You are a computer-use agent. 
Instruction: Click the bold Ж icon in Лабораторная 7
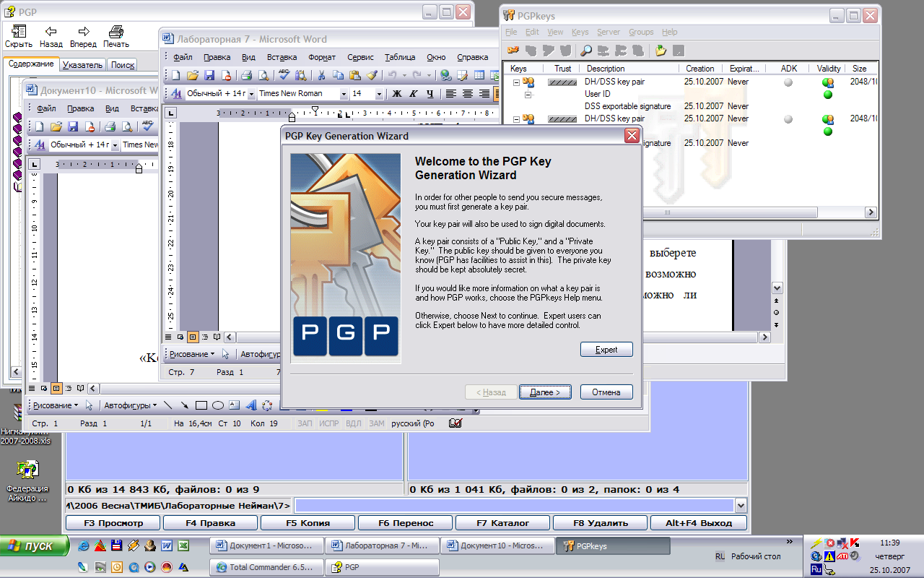(397, 94)
